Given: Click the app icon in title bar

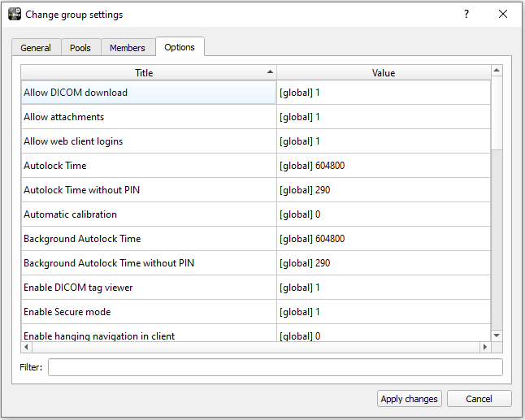Looking at the screenshot, I should 15,15.
